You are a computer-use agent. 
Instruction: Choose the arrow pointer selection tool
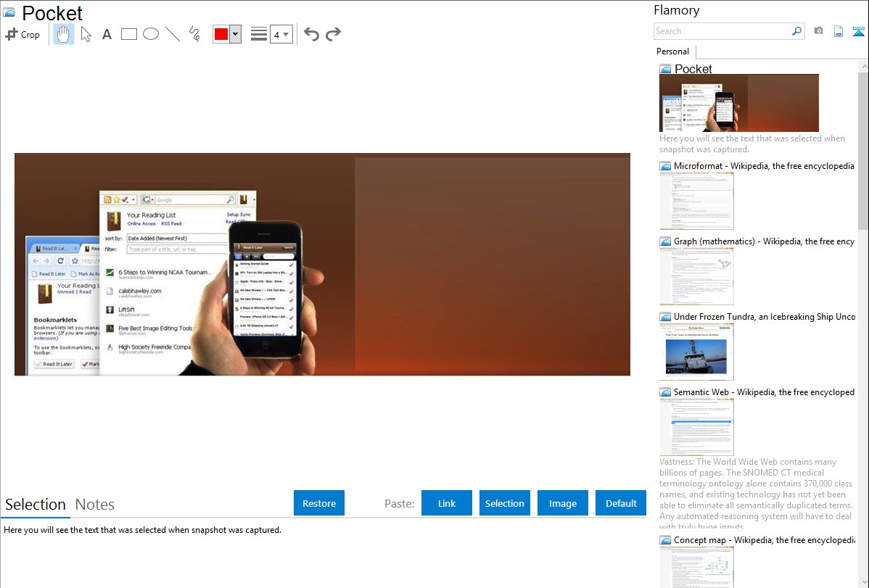point(86,34)
